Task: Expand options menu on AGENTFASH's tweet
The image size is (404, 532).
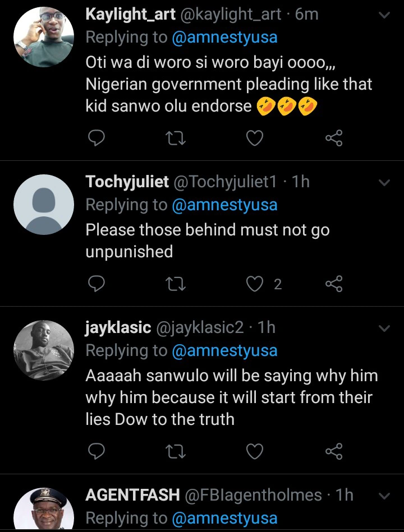Action: (x=384, y=496)
